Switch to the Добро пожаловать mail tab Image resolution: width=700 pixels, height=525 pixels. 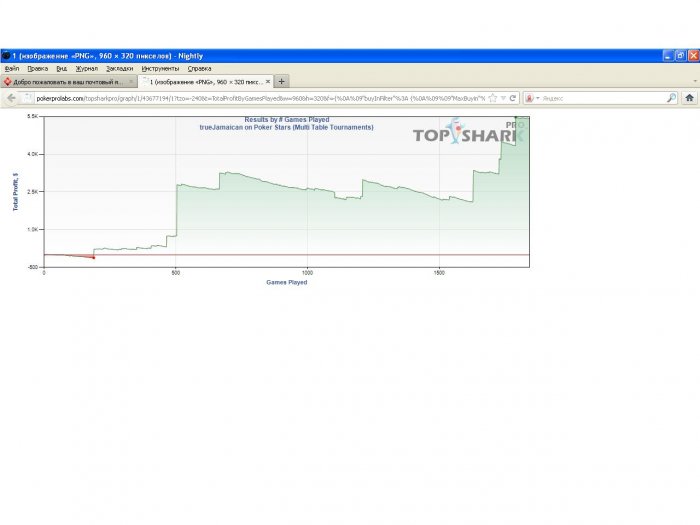tap(69, 82)
